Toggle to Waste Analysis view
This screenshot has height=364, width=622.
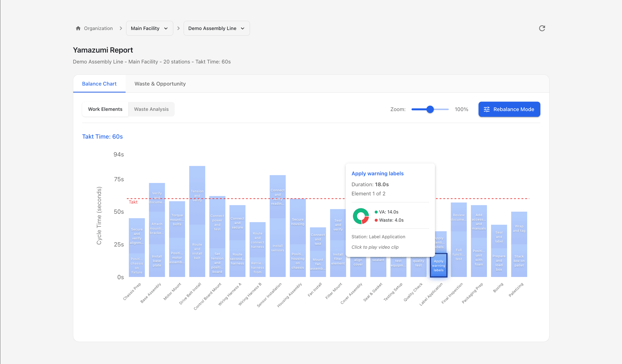[x=151, y=109]
